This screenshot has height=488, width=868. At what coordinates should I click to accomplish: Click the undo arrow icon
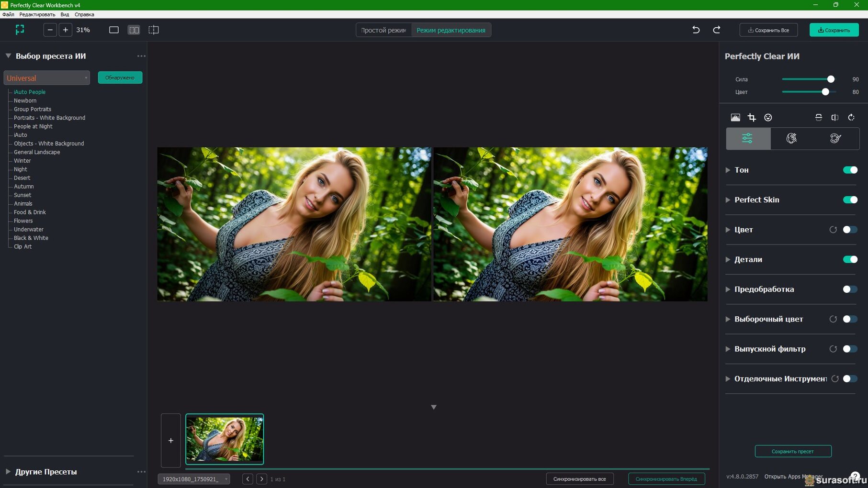click(x=696, y=30)
